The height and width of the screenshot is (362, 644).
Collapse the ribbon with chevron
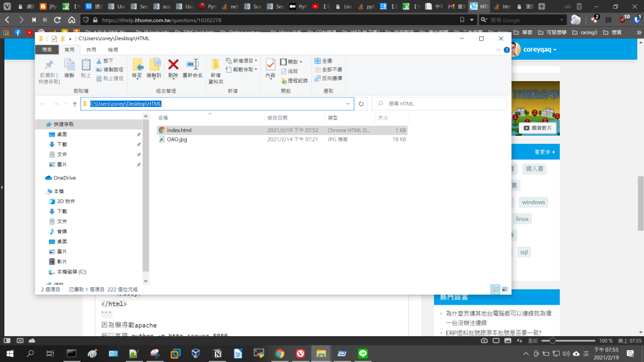coord(498,50)
